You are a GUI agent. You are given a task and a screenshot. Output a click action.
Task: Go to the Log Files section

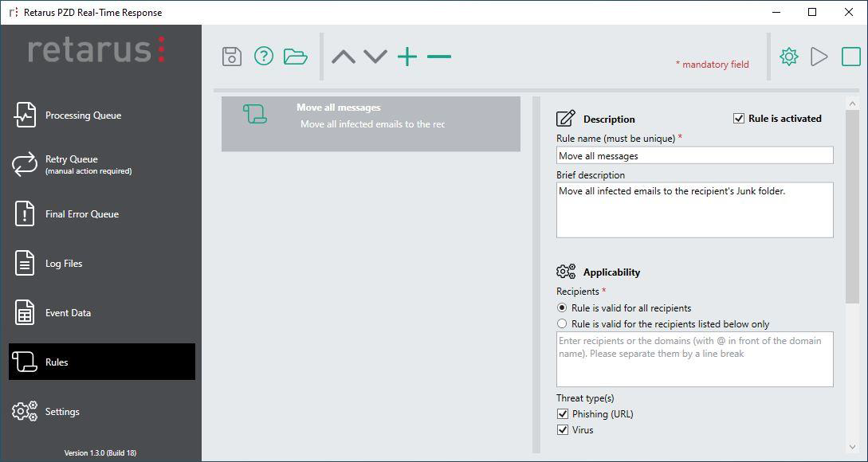64,264
